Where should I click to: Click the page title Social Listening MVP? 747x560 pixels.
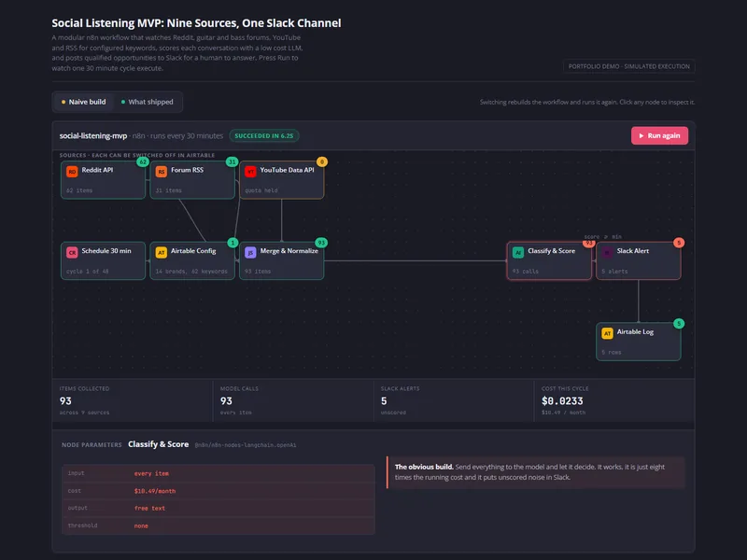pos(196,22)
